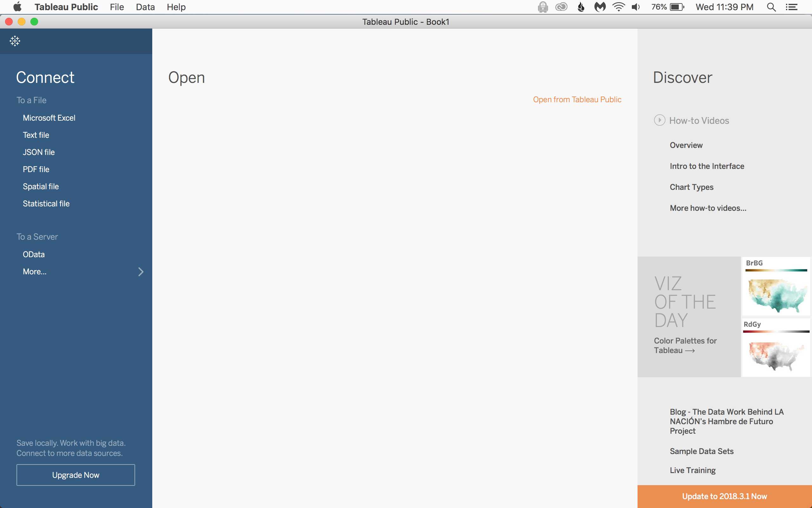Connect to a Statistical file
Viewport: 812px width, 508px height.
(46, 204)
